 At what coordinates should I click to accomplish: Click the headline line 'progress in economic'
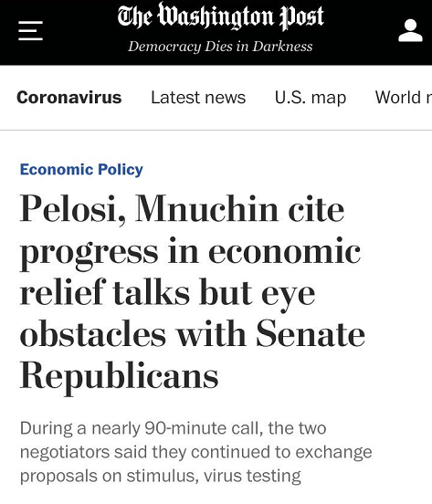190,254
